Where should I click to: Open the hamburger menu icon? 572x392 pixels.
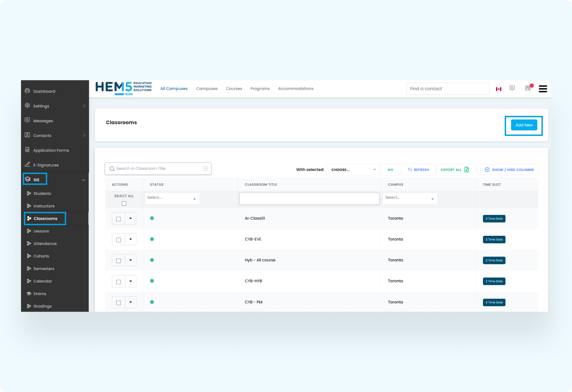[543, 89]
